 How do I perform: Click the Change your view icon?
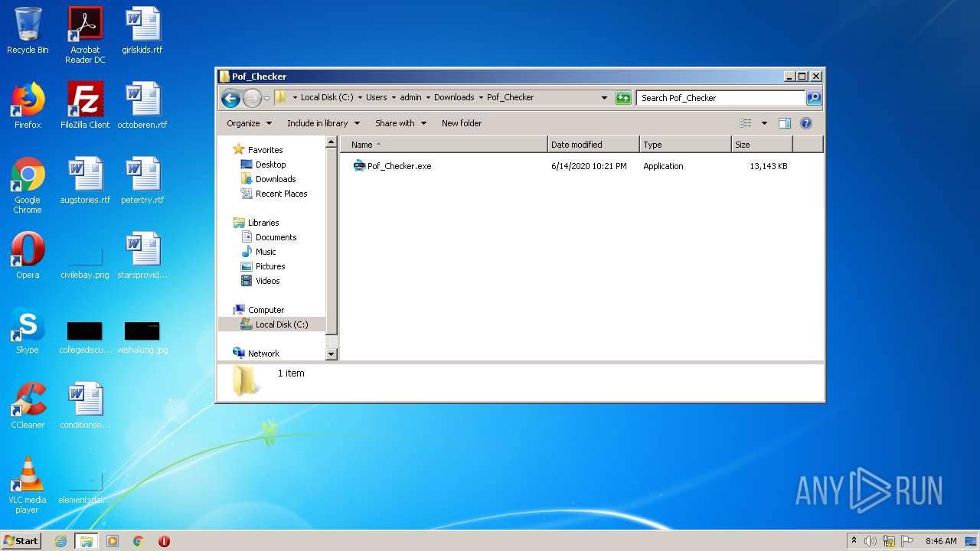point(746,123)
